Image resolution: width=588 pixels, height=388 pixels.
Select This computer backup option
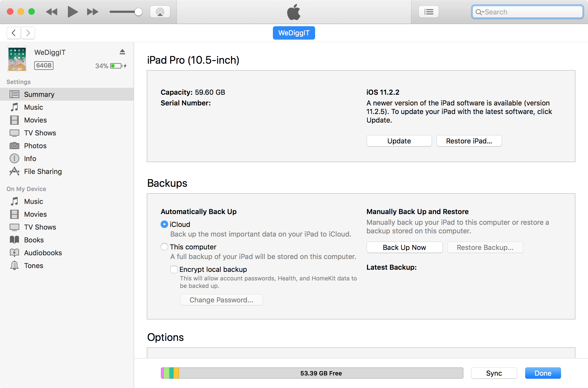click(x=164, y=247)
